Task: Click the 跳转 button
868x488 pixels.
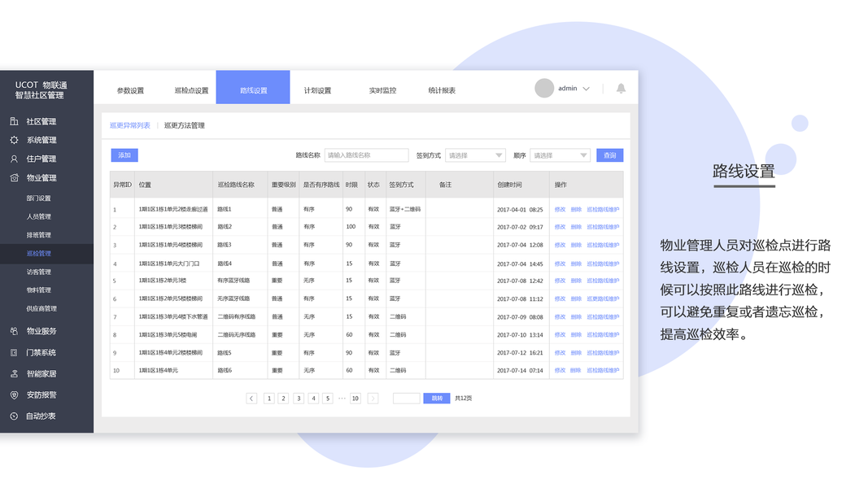Action: pyautogui.click(x=436, y=399)
